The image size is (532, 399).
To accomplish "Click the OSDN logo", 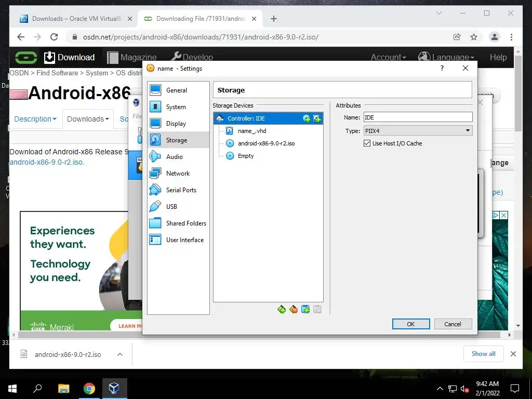I will [x=26, y=57].
